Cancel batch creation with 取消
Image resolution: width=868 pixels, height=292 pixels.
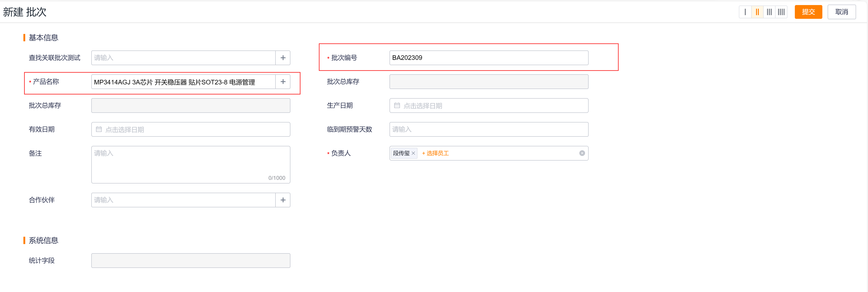(841, 12)
